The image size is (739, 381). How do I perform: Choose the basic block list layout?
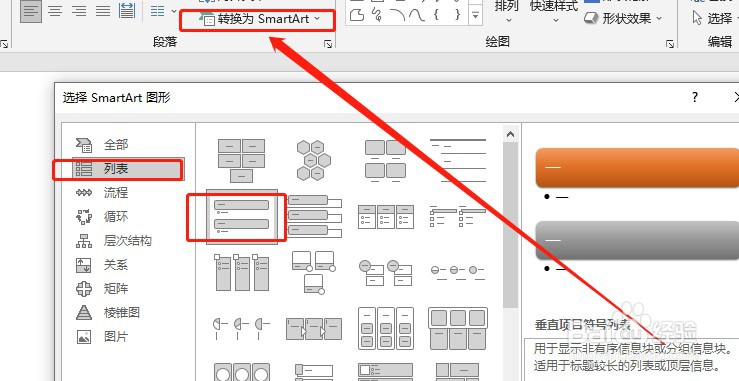pos(241,160)
